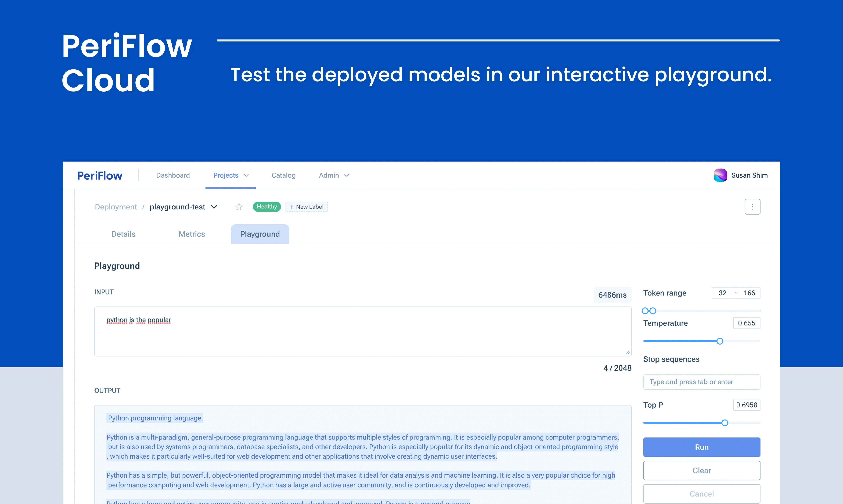The width and height of the screenshot is (843, 504).
Task: Grab the input textarea resize handle
Action: [627, 352]
